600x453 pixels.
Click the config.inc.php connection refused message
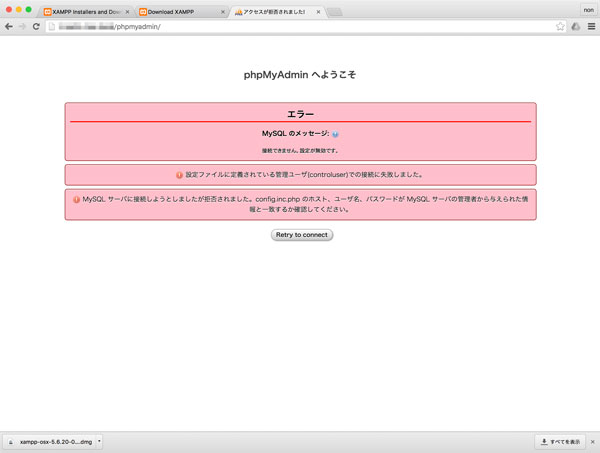pyautogui.click(x=305, y=204)
